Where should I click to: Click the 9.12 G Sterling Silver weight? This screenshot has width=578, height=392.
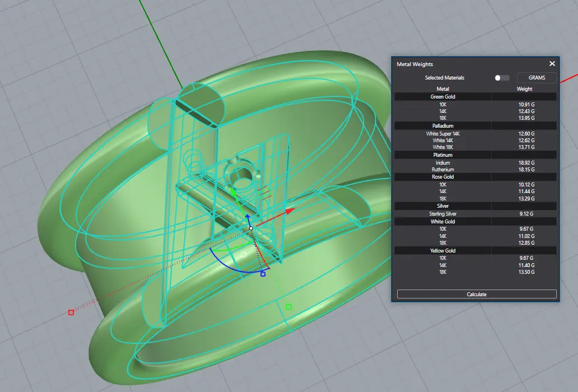pos(526,214)
